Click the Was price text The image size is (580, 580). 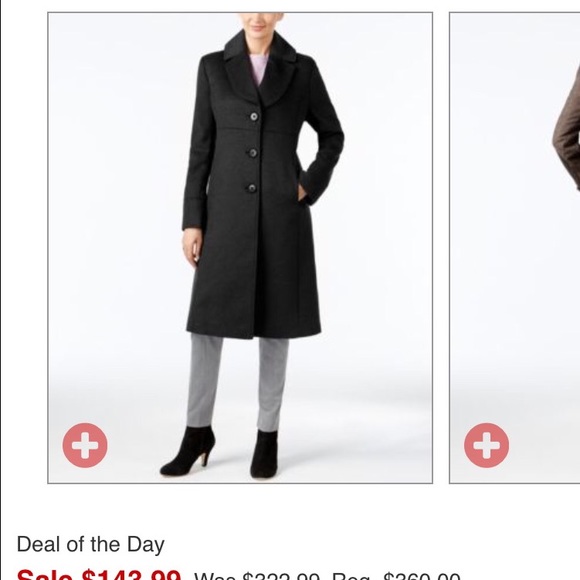tap(257, 576)
